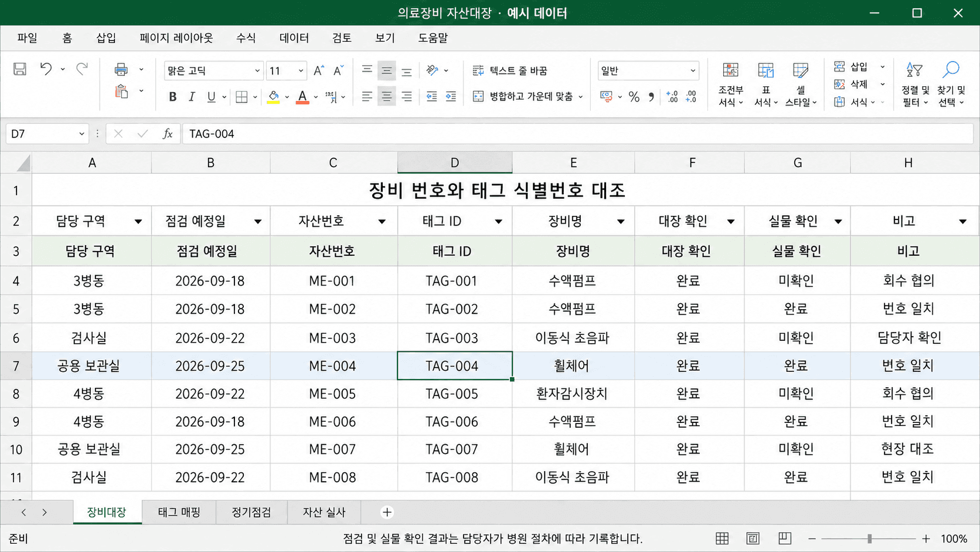
Task: Decrease decimal places
Action: pyautogui.click(x=691, y=97)
